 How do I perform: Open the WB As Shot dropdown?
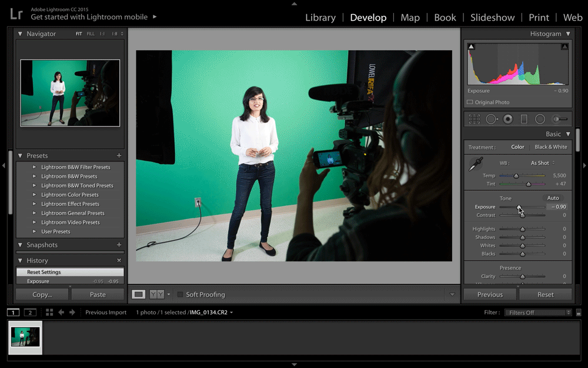point(542,163)
